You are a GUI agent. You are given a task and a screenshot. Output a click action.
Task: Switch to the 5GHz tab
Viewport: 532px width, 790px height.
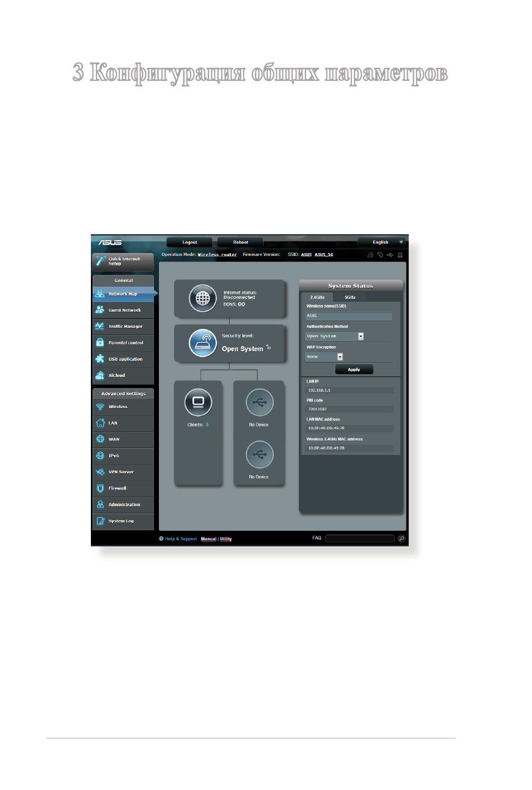tap(350, 297)
